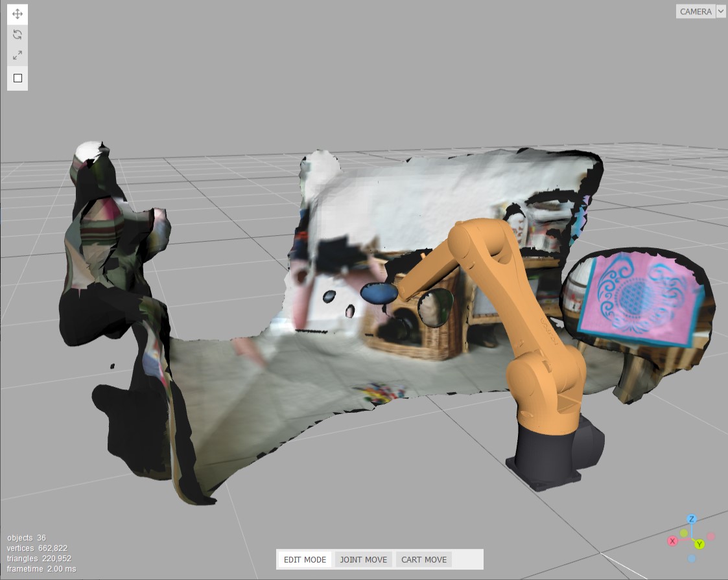Snap view to the red X axis
728x580 pixels.
click(x=672, y=540)
